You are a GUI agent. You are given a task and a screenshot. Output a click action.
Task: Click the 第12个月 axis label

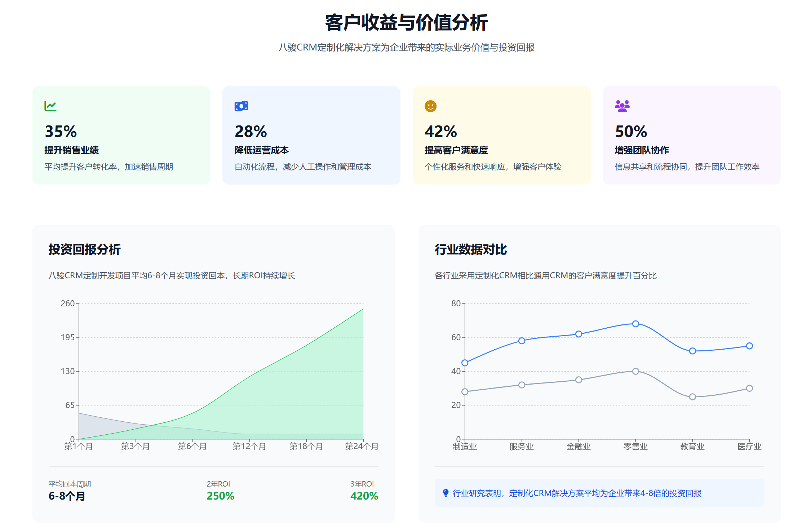pos(249,446)
